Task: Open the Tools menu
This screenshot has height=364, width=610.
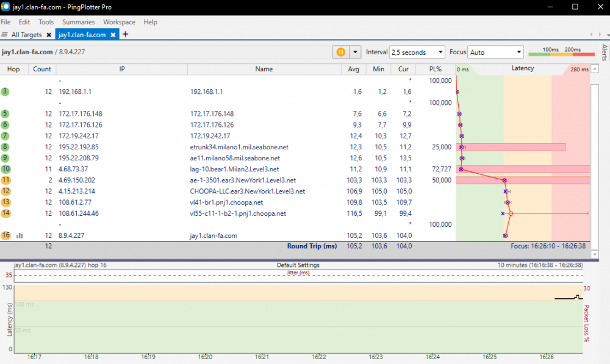Action: [46, 22]
